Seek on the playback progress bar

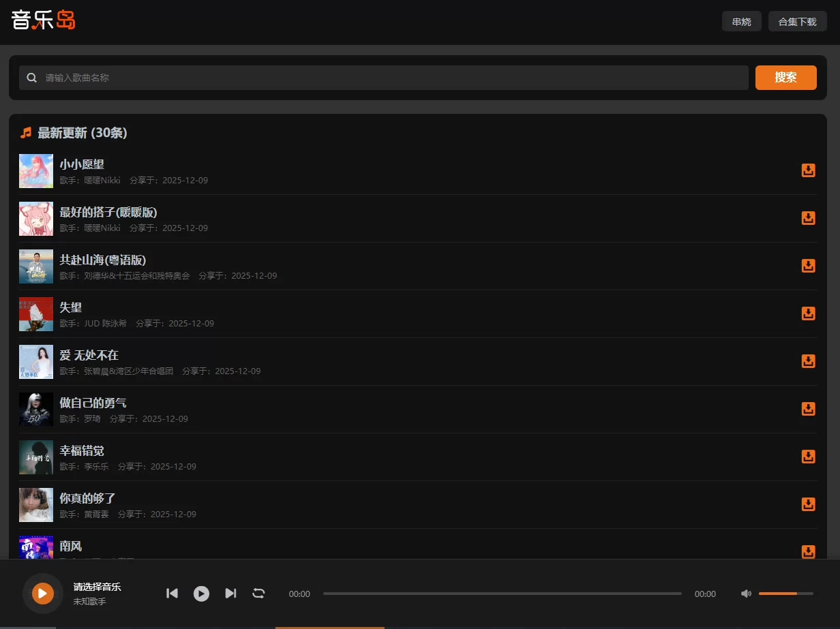502,594
